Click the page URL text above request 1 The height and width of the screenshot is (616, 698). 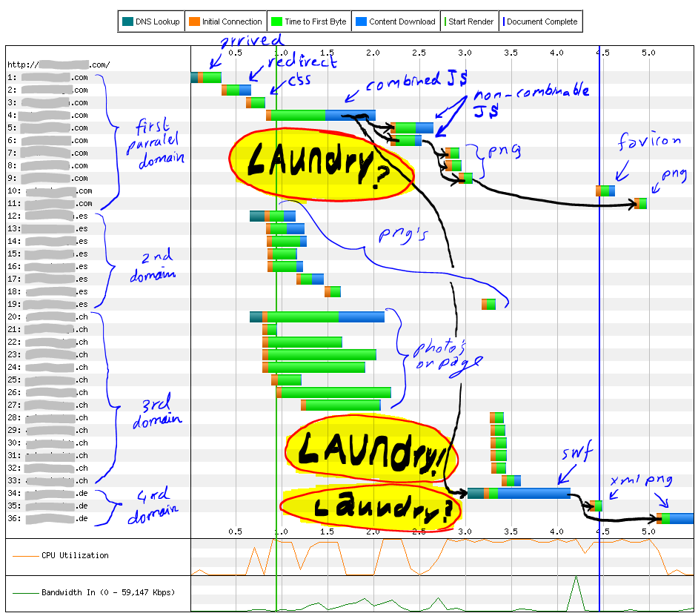click(59, 64)
